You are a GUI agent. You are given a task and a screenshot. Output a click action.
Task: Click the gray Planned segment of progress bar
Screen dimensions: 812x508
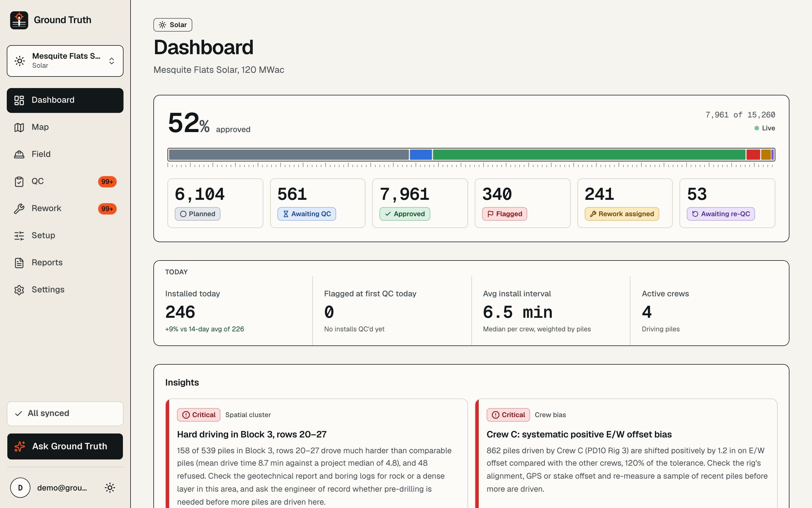289,155
